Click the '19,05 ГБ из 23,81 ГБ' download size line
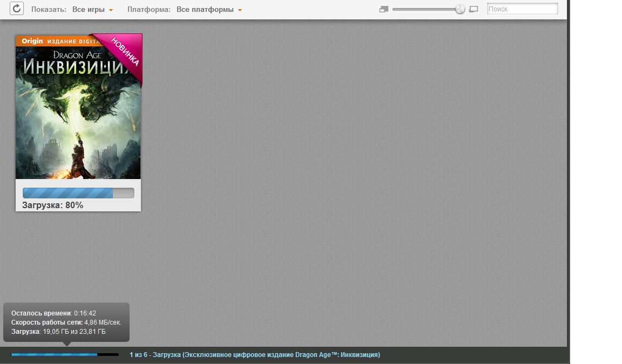This screenshot has height=364, width=622. (58, 332)
